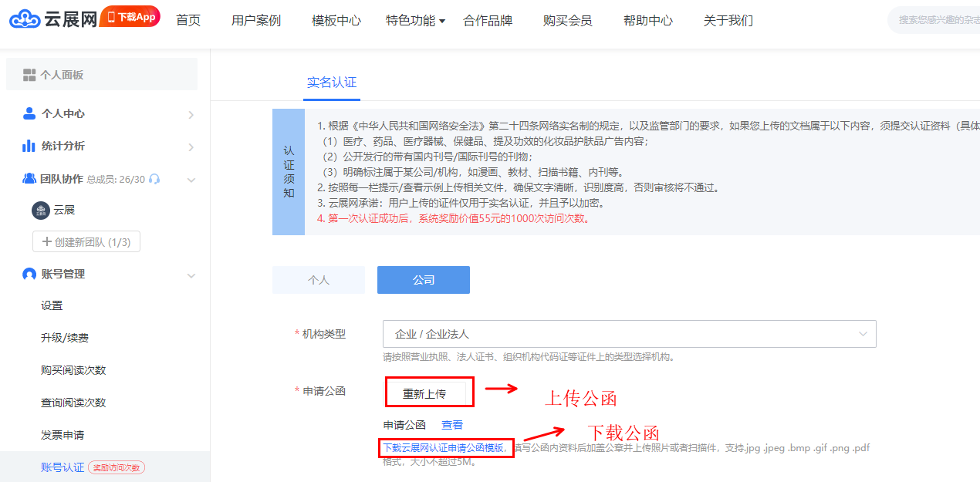Click the 奖励访问次数 badge

[x=117, y=467]
